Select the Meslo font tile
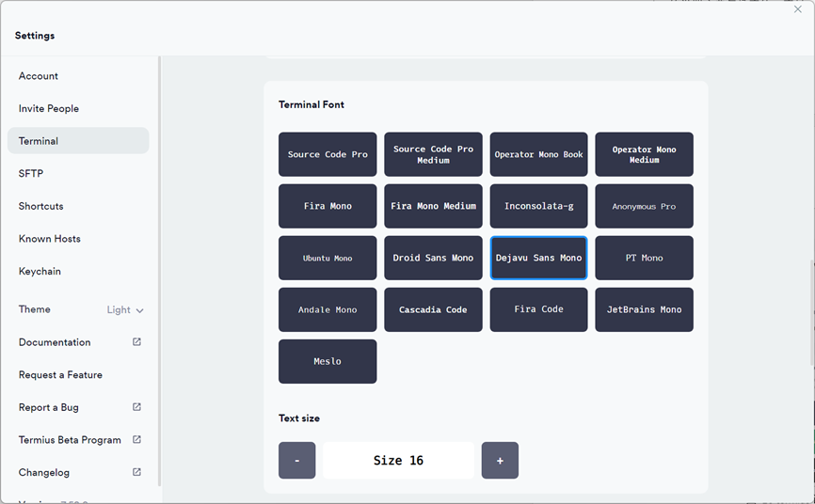Screen dimensions: 815x504 (328, 362)
